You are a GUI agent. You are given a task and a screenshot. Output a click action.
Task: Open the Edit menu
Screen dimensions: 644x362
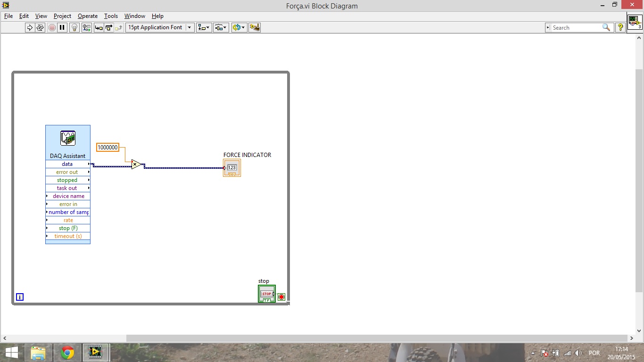tap(24, 16)
